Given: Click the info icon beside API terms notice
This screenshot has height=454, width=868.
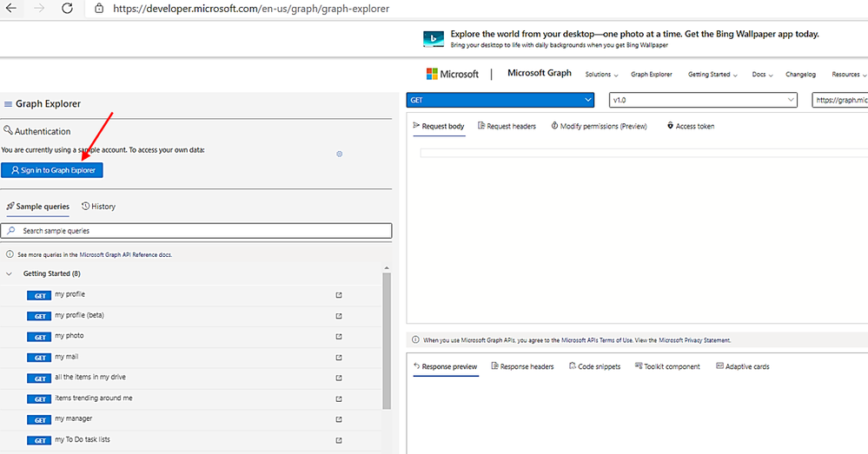Looking at the screenshot, I should 415,339.
